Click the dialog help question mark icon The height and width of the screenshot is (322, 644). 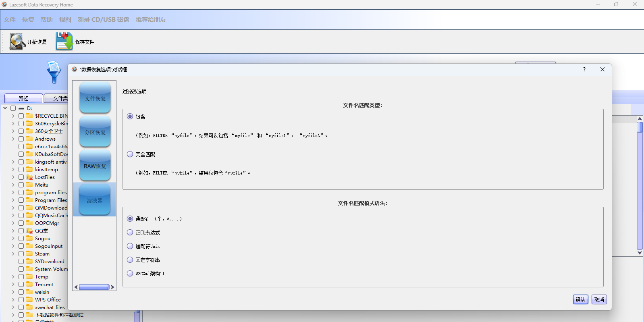tap(584, 69)
